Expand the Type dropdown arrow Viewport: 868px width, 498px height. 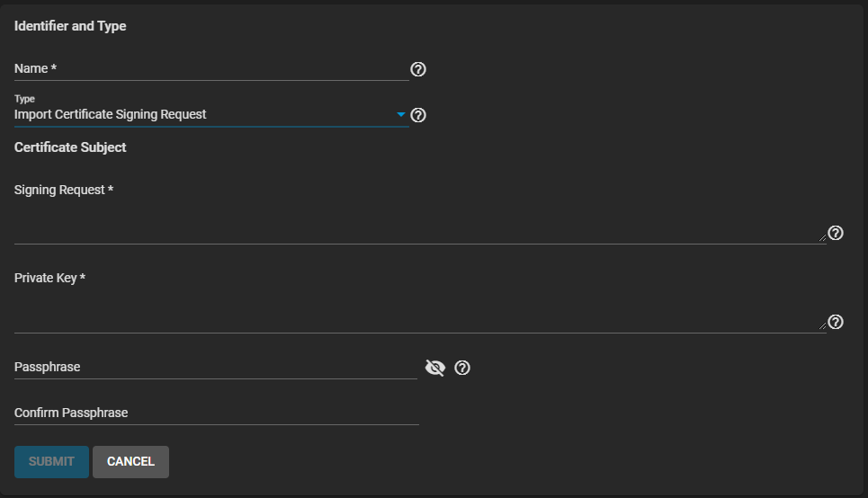[x=400, y=115]
